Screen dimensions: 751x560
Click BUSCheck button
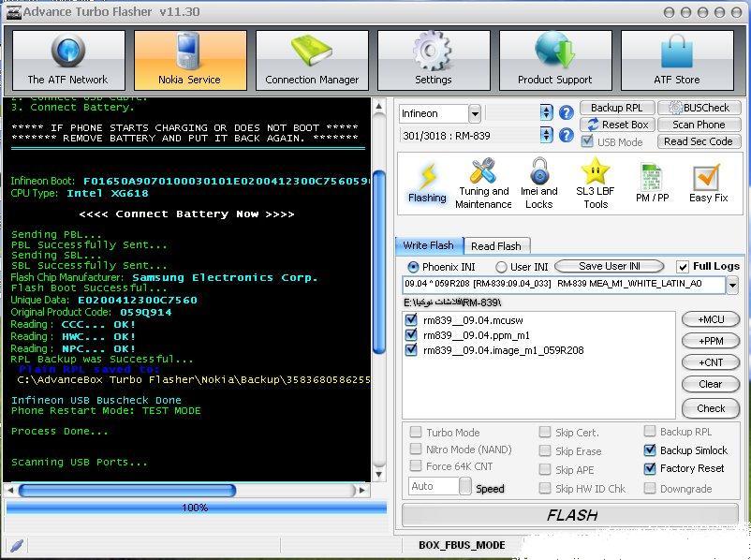[x=699, y=108]
